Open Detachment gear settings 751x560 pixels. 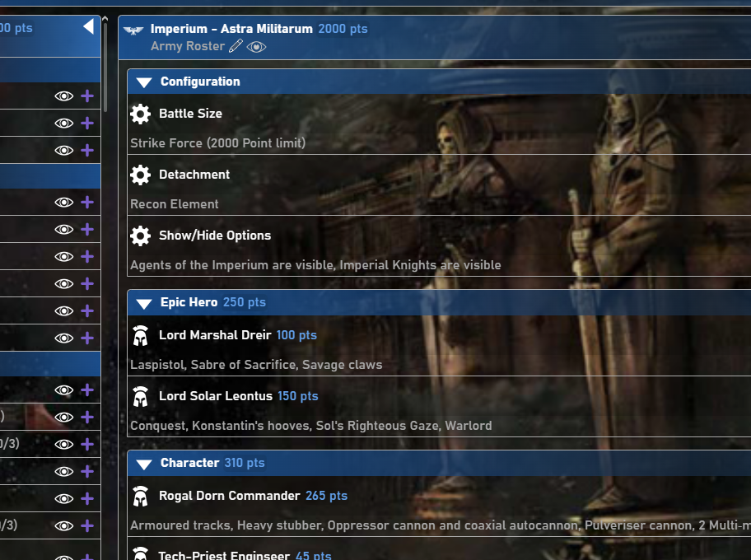(x=140, y=175)
